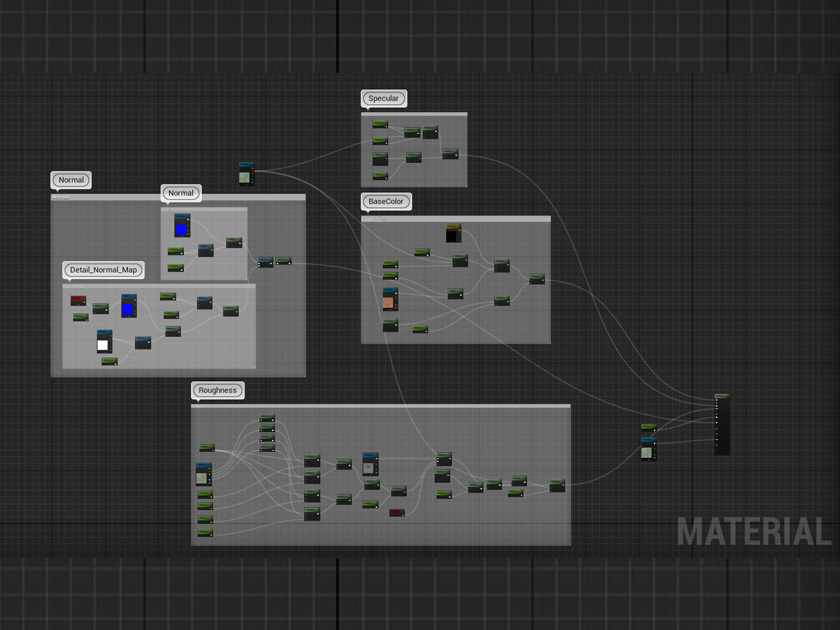Screen dimensions: 840x630
Task: Select the outer Normal comment bubble
Action: (71, 180)
